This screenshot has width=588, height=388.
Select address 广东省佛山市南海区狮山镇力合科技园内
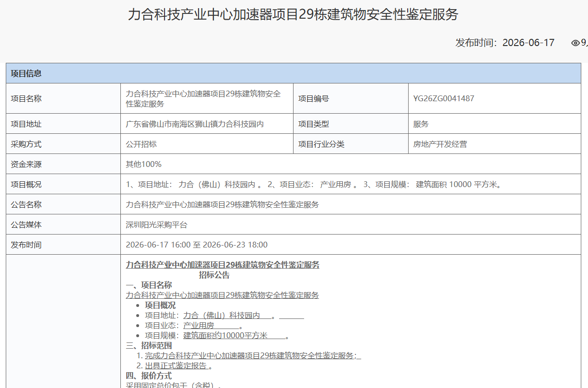coord(195,124)
